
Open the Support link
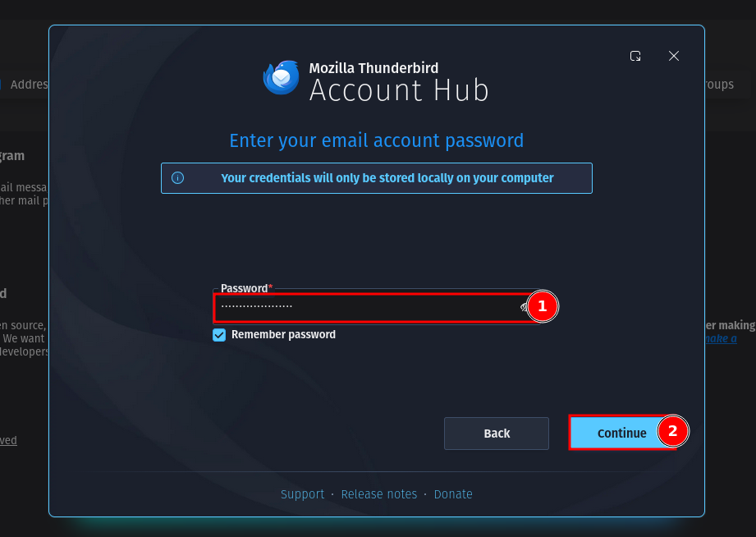tap(302, 494)
